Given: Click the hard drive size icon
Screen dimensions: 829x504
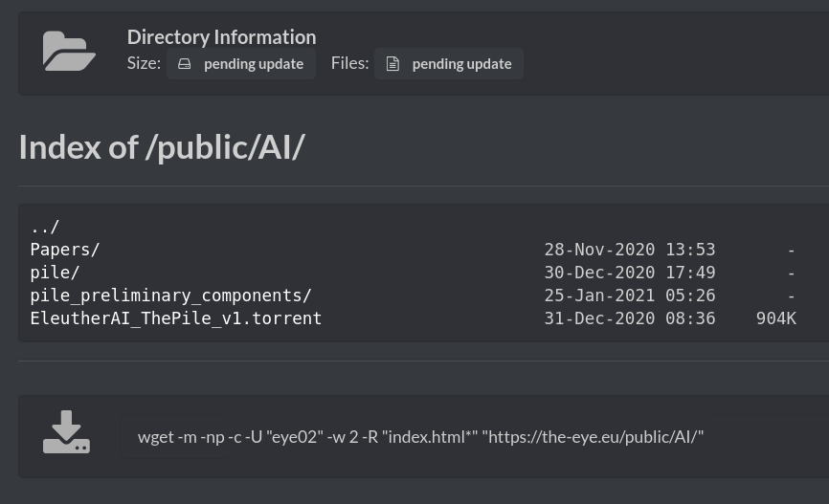Looking at the screenshot, I should [184, 64].
